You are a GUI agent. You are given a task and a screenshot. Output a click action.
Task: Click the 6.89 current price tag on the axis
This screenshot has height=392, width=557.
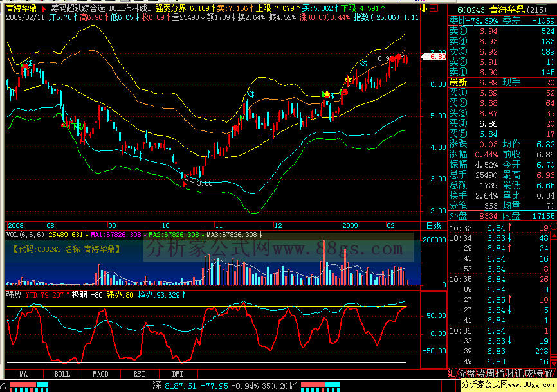coord(434,57)
